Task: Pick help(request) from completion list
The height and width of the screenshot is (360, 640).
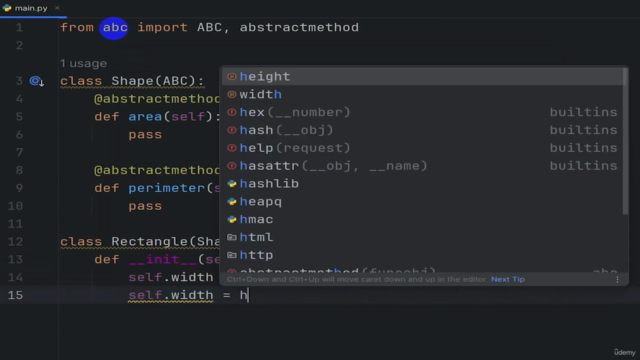Action: pos(422,148)
